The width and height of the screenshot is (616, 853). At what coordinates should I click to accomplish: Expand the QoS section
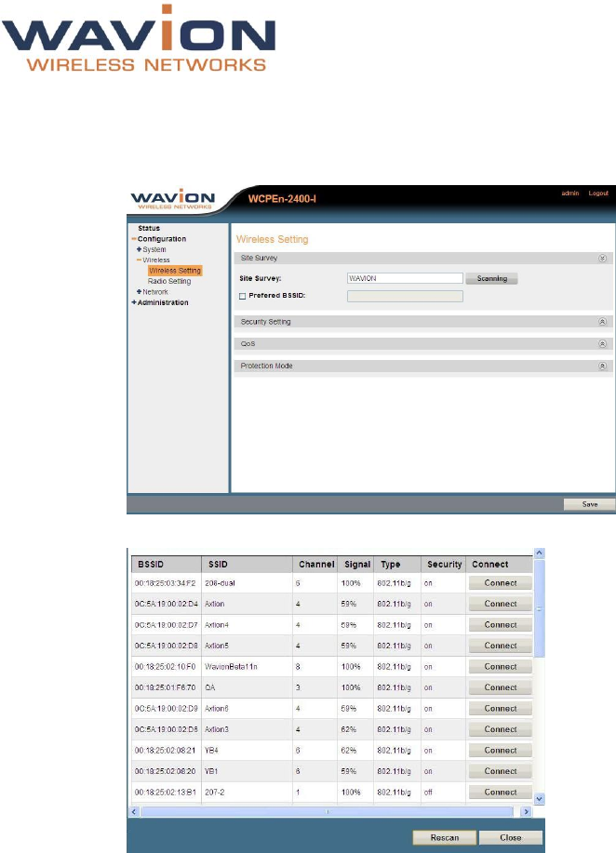click(602, 344)
